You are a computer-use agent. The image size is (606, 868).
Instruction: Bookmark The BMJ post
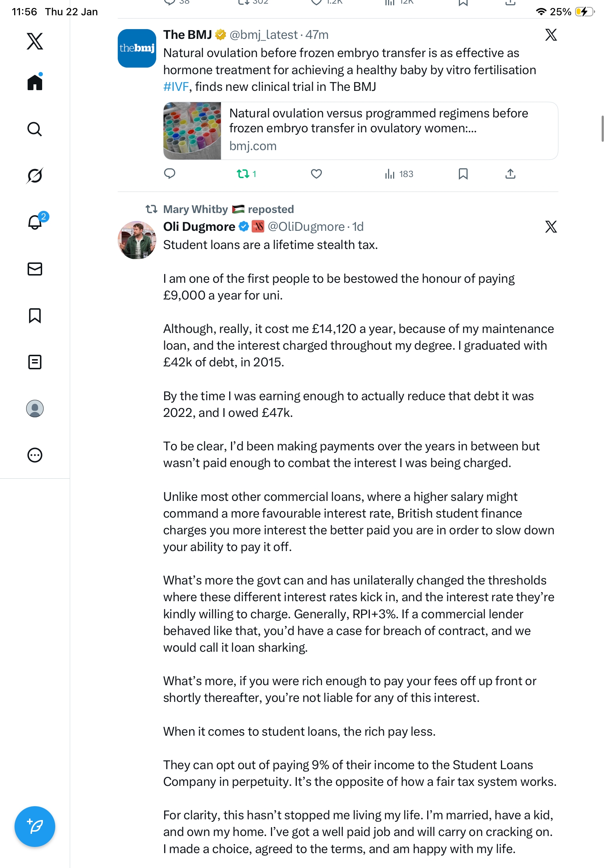pyautogui.click(x=463, y=174)
